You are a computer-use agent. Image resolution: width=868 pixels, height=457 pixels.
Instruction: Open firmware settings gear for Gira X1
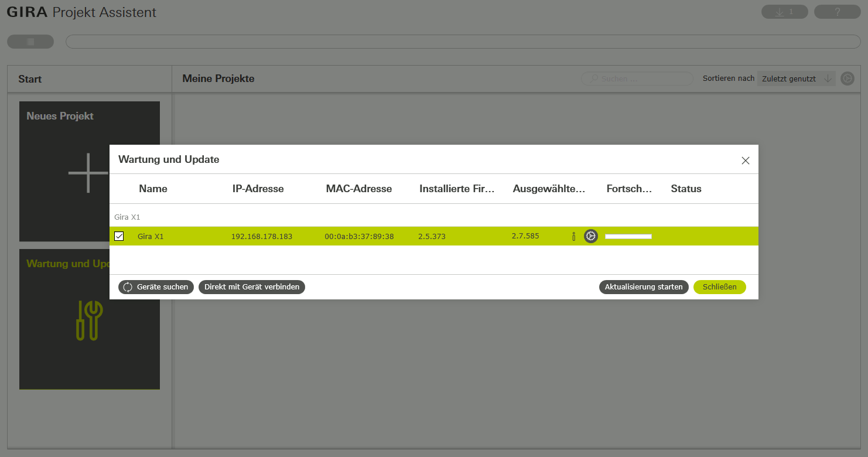tap(590, 236)
